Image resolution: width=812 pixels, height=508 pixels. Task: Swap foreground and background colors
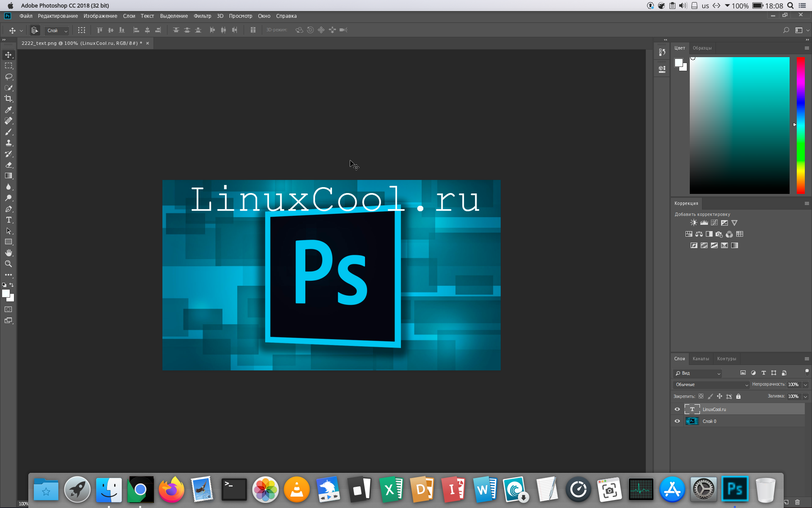(x=11, y=285)
